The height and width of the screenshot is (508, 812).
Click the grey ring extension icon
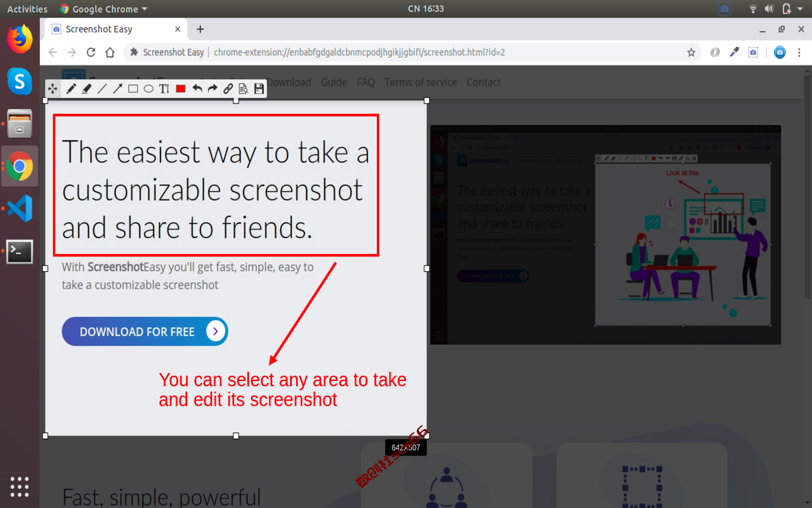click(715, 53)
